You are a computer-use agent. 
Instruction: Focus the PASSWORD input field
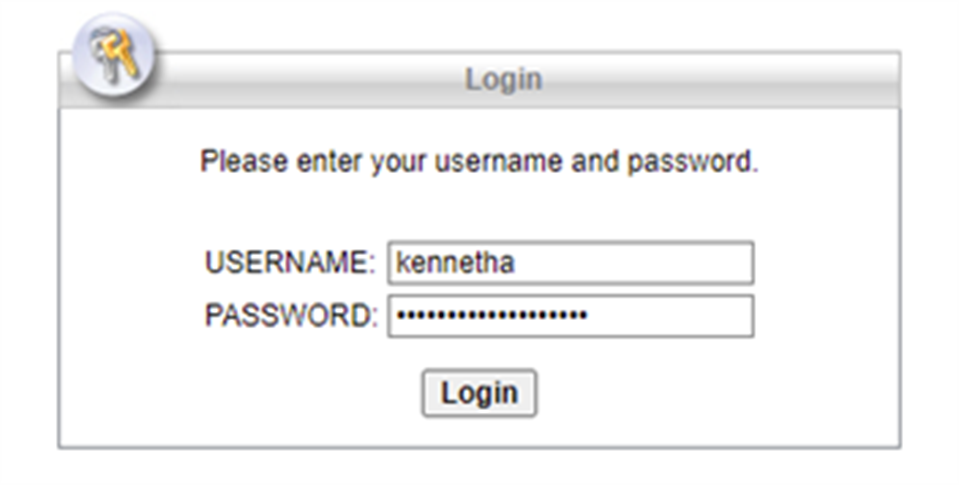click(x=570, y=316)
